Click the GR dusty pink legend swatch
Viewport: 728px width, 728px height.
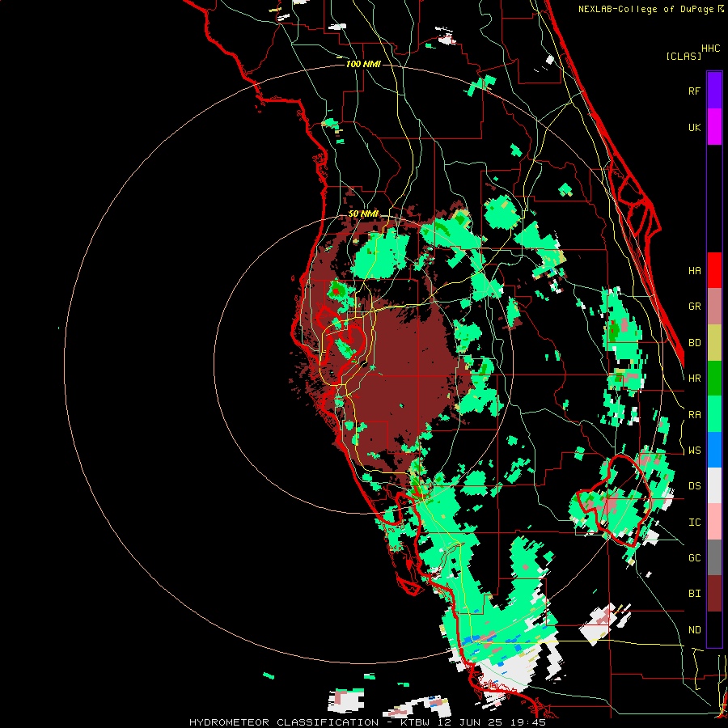tap(714, 307)
